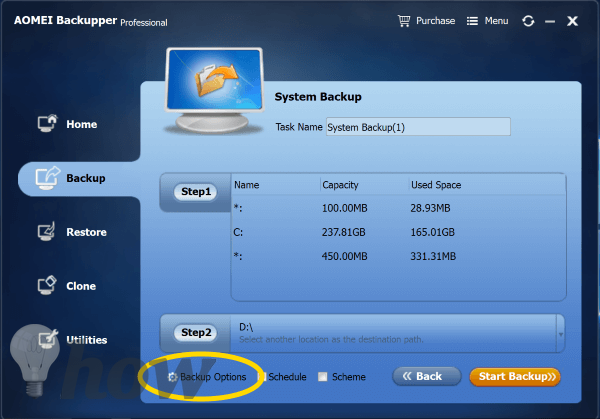600x419 pixels.
Task: Click the System Backup heading
Action: 318,97
